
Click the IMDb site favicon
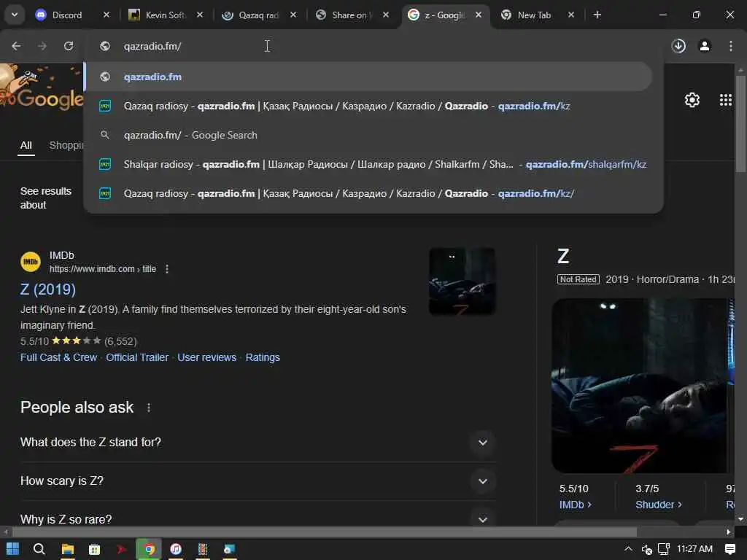(31, 262)
